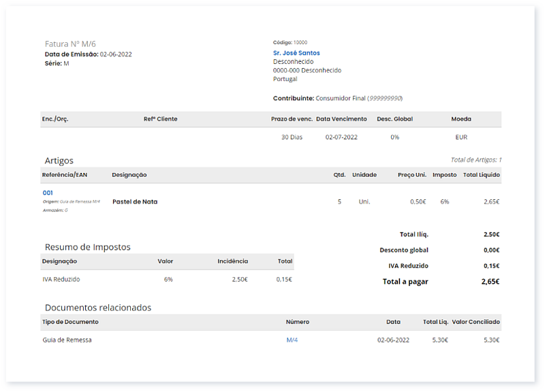Click the 30 Dias payment term value
Screen dimensions: 545x392
coord(292,137)
